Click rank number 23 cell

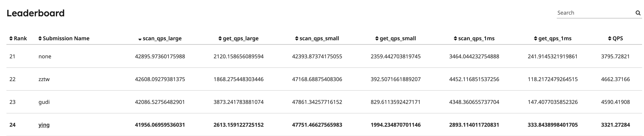tap(13, 102)
